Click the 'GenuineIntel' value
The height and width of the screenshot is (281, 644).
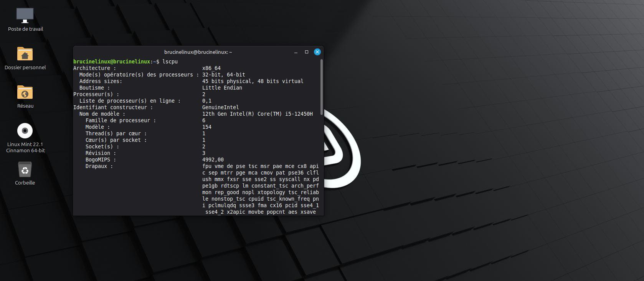[221, 107]
